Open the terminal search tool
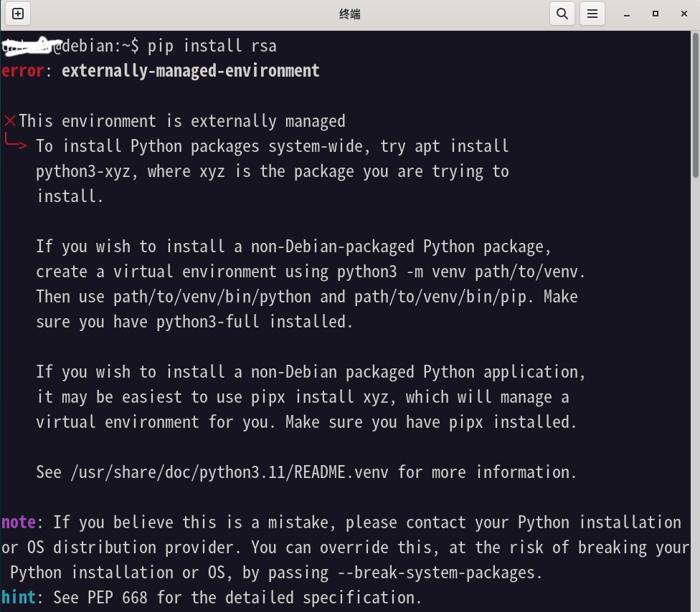This screenshot has height=612, width=700. pos(562,14)
